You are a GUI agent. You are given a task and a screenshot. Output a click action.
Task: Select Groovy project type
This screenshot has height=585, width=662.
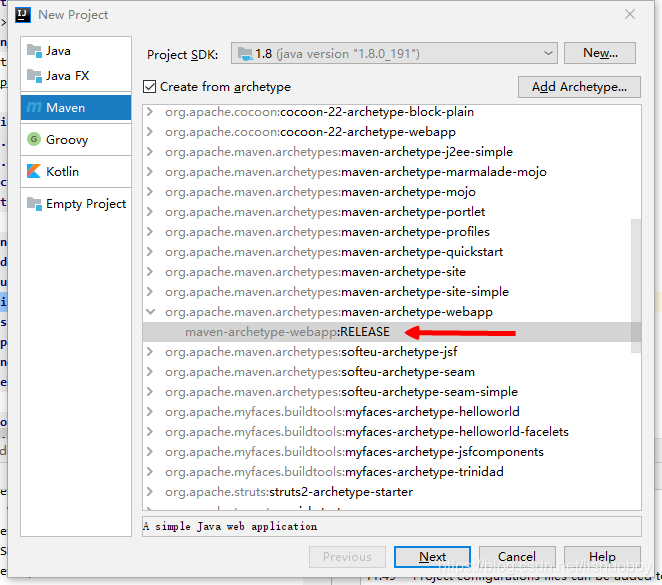[76, 139]
